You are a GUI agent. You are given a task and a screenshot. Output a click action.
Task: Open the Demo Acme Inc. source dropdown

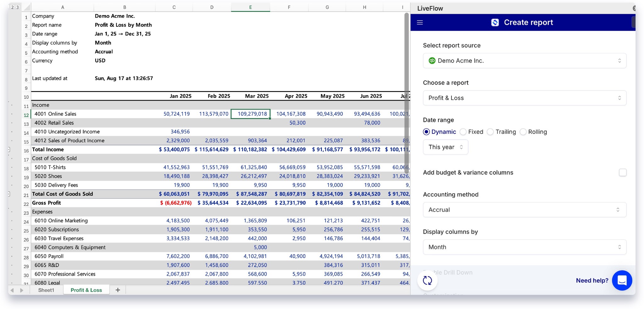pyautogui.click(x=524, y=61)
